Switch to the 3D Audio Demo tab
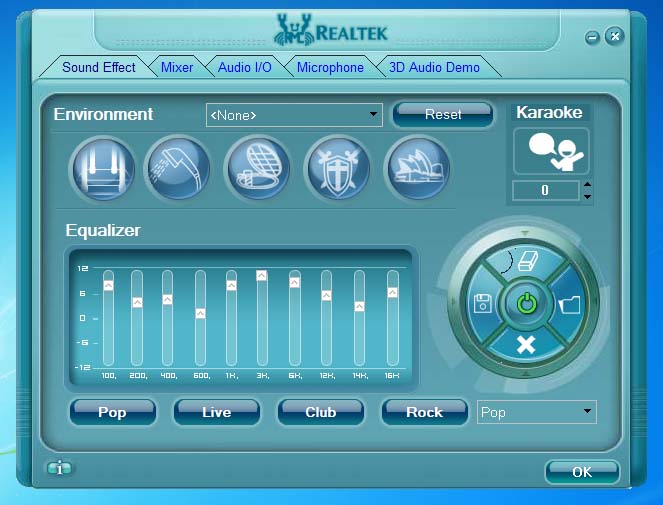The image size is (663, 505). [434, 67]
